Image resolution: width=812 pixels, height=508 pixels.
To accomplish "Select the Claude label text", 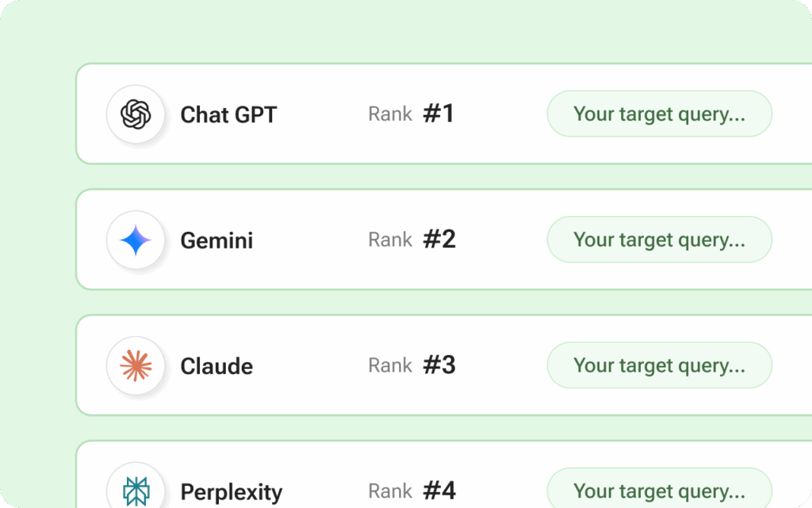I will 216,366.
